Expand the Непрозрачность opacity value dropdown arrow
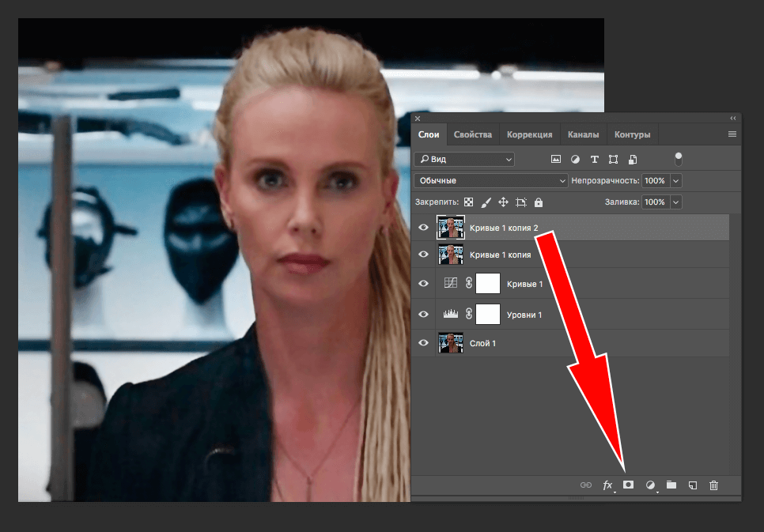 click(x=675, y=180)
